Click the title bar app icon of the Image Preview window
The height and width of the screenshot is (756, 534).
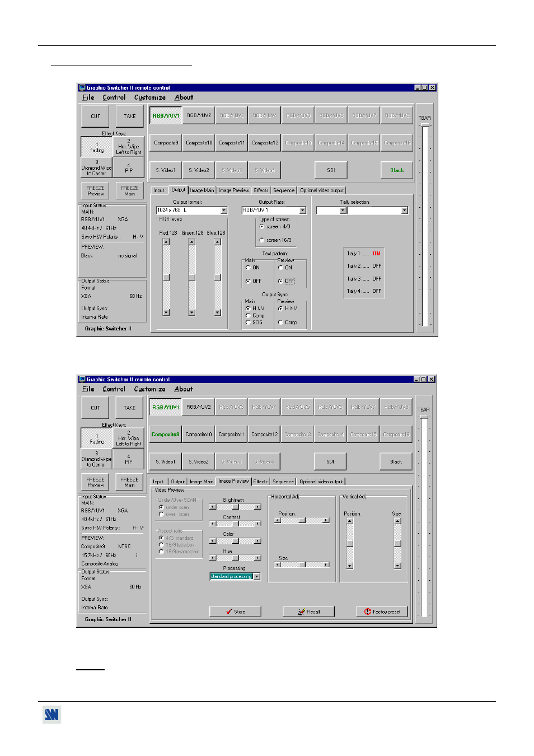click(x=82, y=379)
